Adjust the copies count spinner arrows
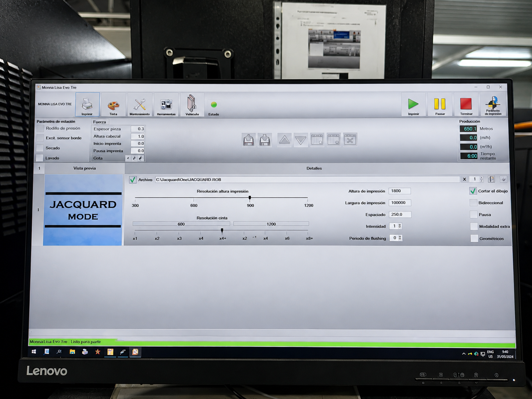Viewport: 532px width, 399px height. tap(482, 179)
